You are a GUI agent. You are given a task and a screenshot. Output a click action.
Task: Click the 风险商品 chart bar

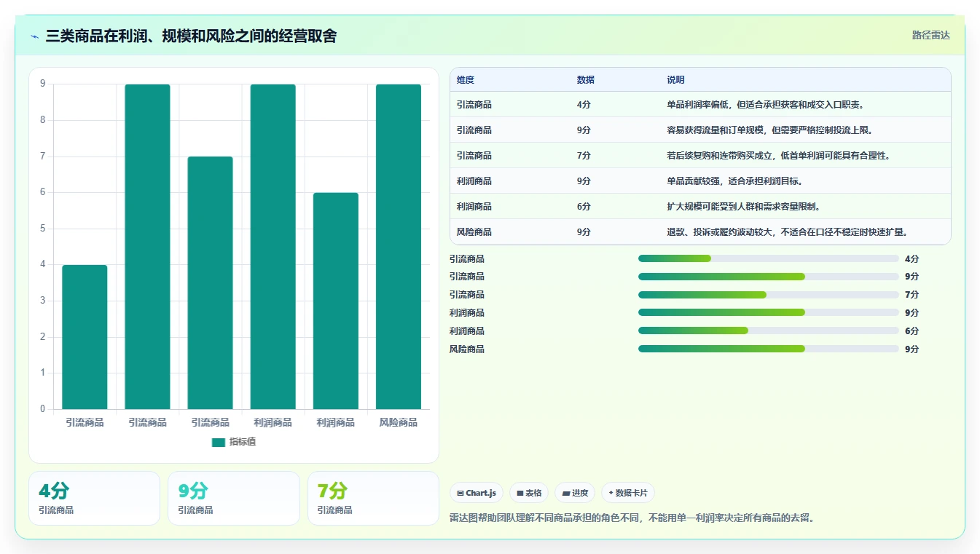click(x=399, y=247)
